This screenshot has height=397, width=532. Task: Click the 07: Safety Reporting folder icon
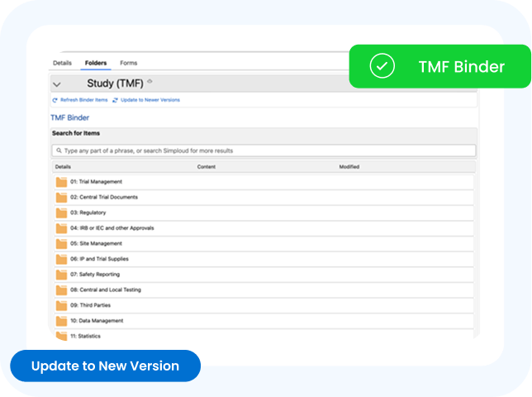pos(61,275)
